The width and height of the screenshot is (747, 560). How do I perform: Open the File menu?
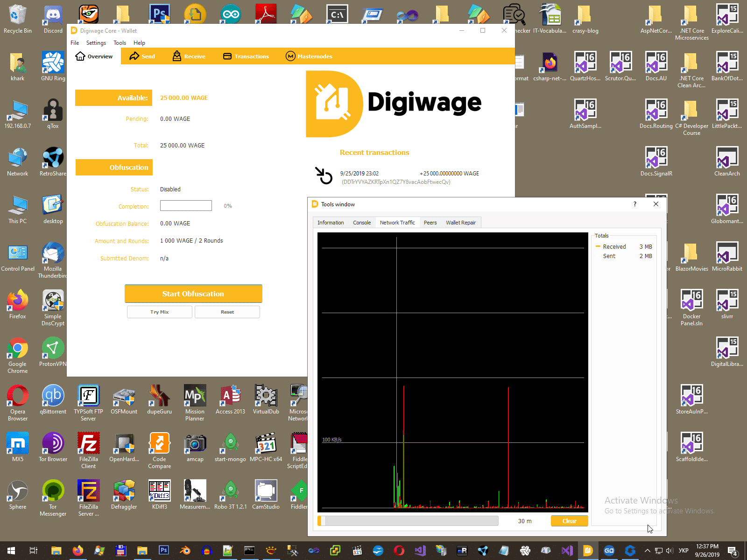[x=75, y=43]
